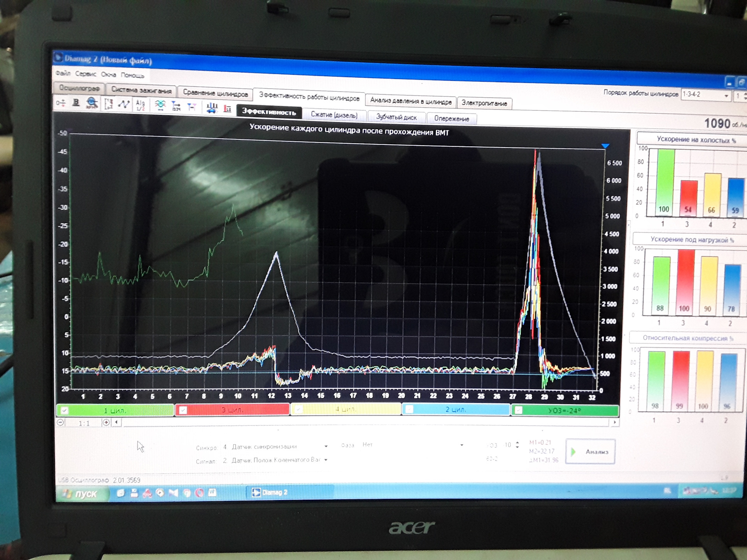This screenshot has width=747, height=560.
Task: Click the Анализ button
Action: pyautogui.click(x=590, y=451)
